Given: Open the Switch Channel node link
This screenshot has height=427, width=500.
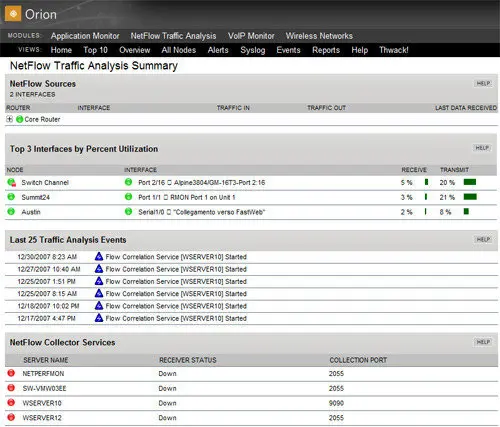Looking at the screenshot, I should coord(45,183).
